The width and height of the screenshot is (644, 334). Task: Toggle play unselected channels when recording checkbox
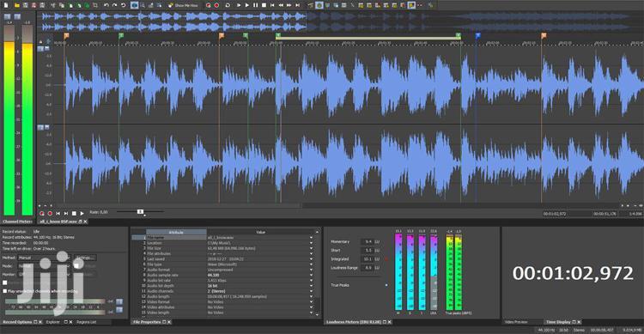[x=5, y=291]
